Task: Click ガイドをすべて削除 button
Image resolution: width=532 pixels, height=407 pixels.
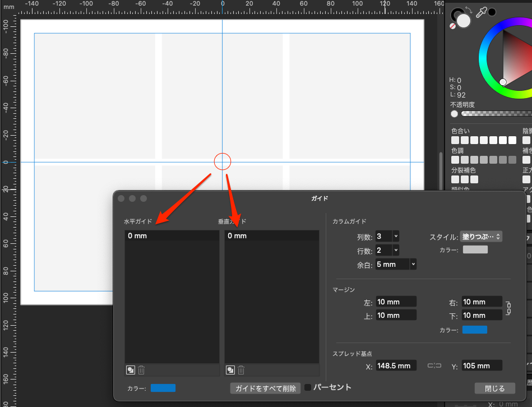Action: (266, 388)
